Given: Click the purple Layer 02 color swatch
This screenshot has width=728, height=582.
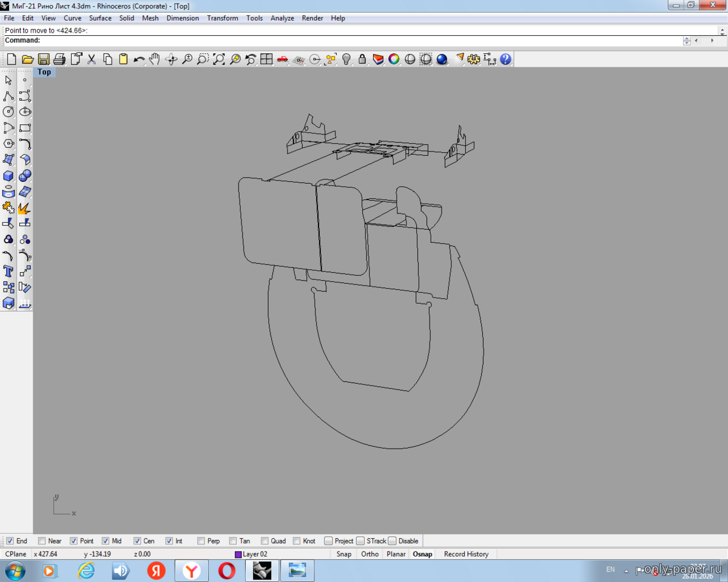Looking at the screenshot, I should [238, 554].
